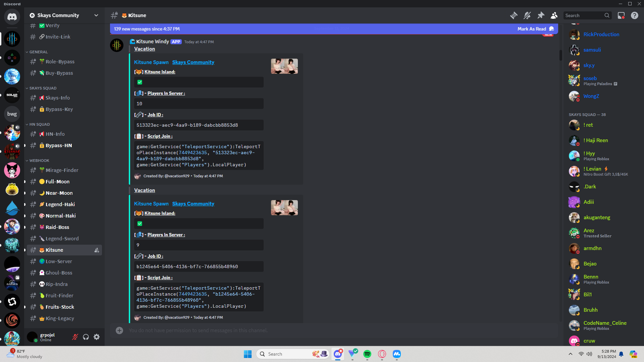The width and height of the screenshot is (644, 362).
Task: Open the clock and date in taskbar
Action: pos(606,354)
